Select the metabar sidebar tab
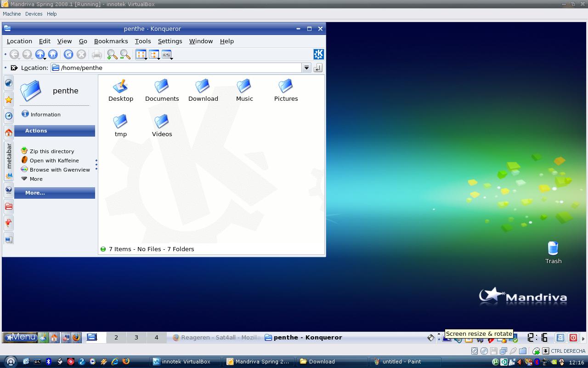588x368 pixels. click(9, 161)
